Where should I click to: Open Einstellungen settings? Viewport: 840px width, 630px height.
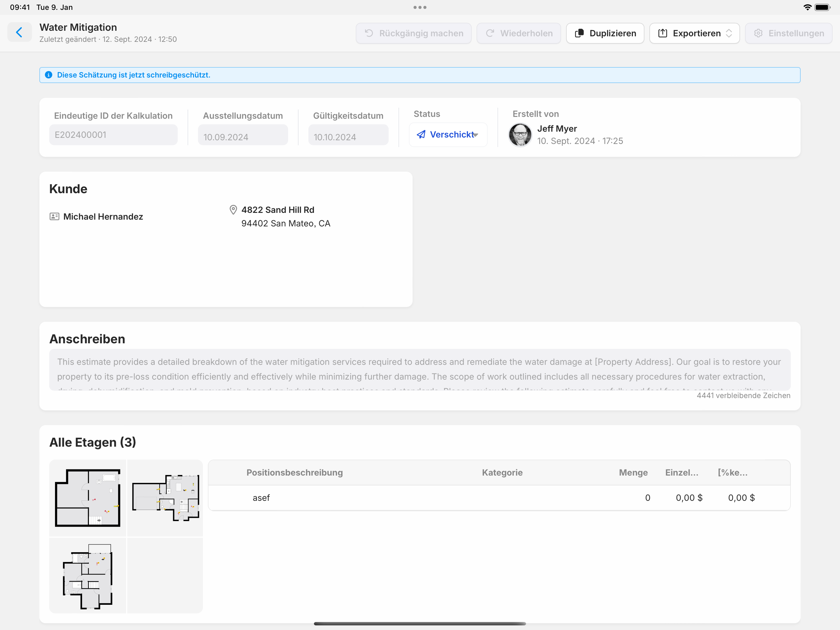pyautogui.click(x=788, y=34)
